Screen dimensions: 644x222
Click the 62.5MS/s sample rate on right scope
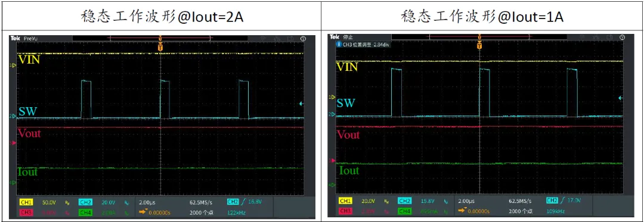(520, 201)
